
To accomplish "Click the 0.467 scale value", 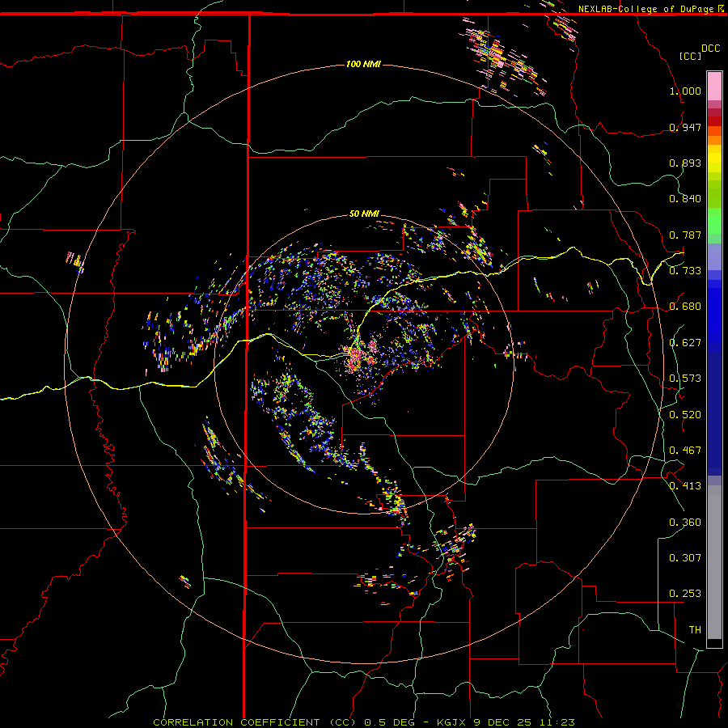I will point(685,451).
